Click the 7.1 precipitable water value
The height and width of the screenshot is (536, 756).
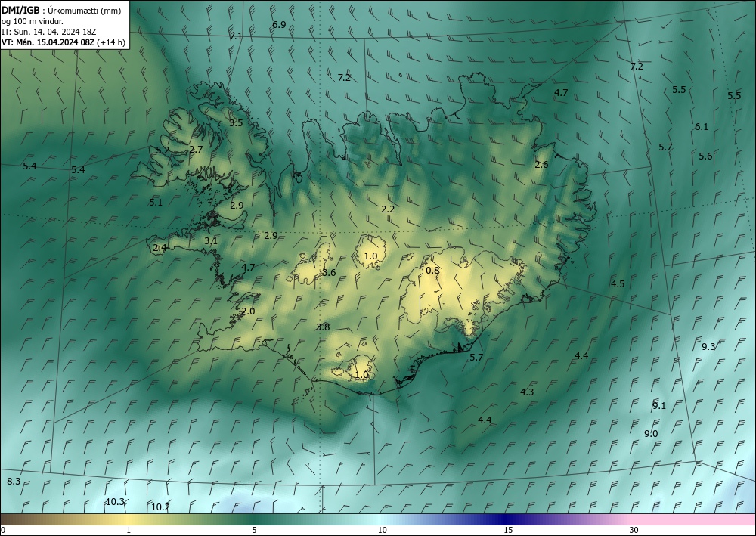click(x=236, y=36)
